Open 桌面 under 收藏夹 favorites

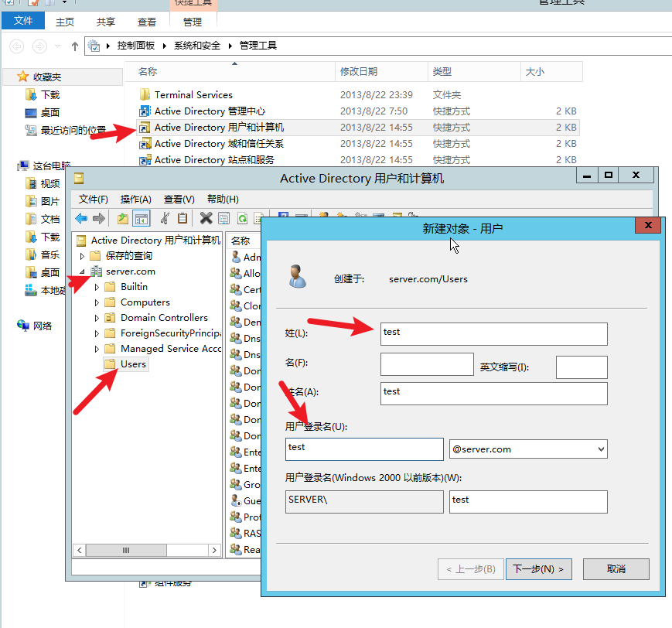[x=43, y=112]
